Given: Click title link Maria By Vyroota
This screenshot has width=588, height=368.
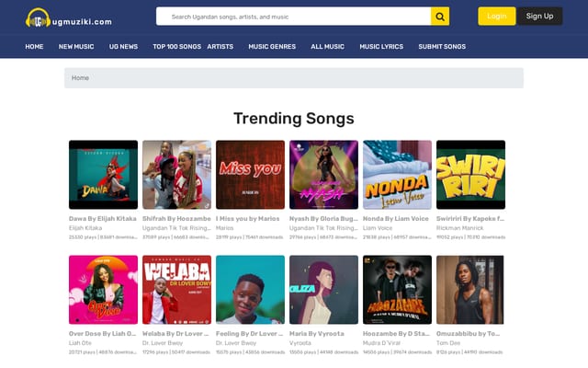Looking at the screenshot, I should [x=316, y=333].
